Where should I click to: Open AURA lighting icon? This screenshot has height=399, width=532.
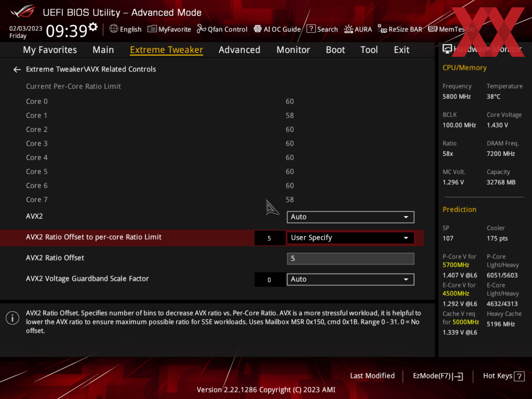348,29
